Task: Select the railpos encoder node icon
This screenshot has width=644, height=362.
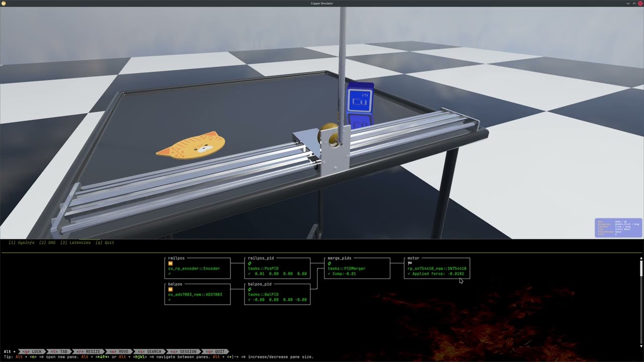Action: [171, 263]
